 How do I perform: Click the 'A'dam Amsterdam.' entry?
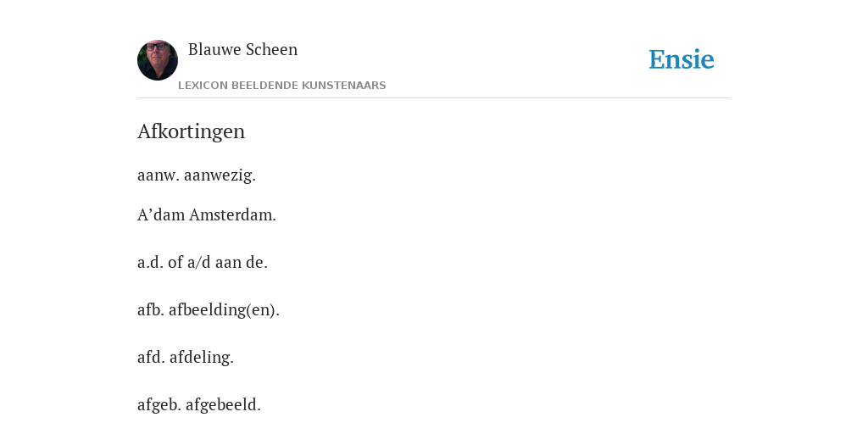pos(207,214)
